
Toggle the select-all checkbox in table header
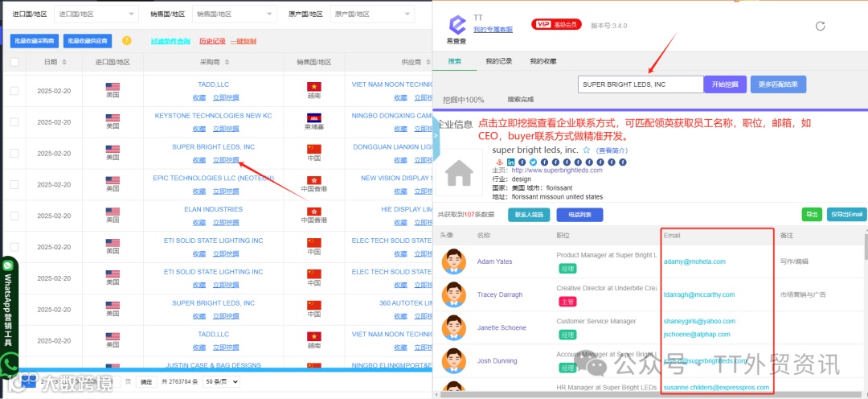pyautogui.click(x=14, y=62)
